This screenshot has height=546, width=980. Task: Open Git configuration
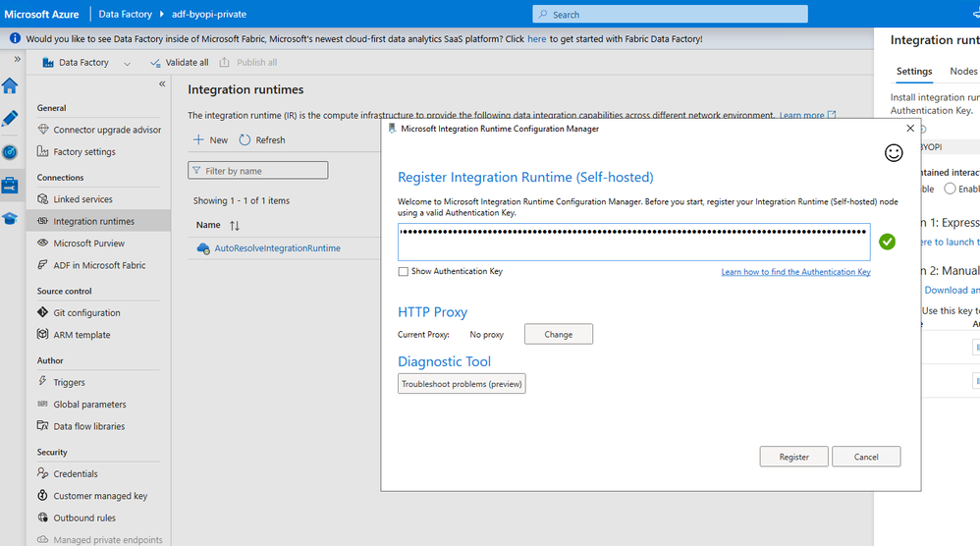point(79,313)
